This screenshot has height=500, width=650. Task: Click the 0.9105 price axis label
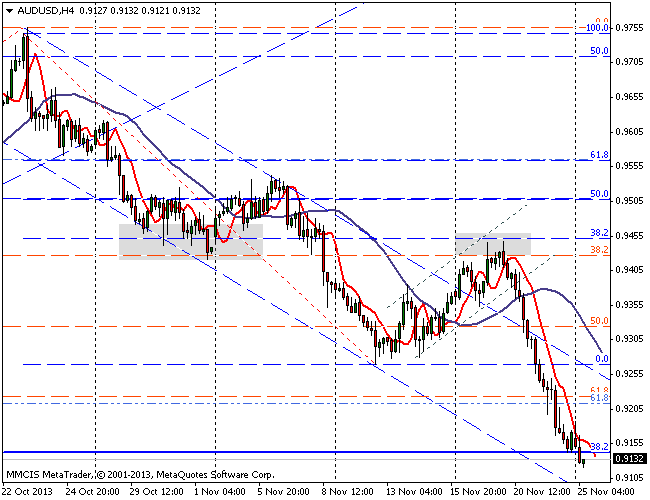coord(630,478)
